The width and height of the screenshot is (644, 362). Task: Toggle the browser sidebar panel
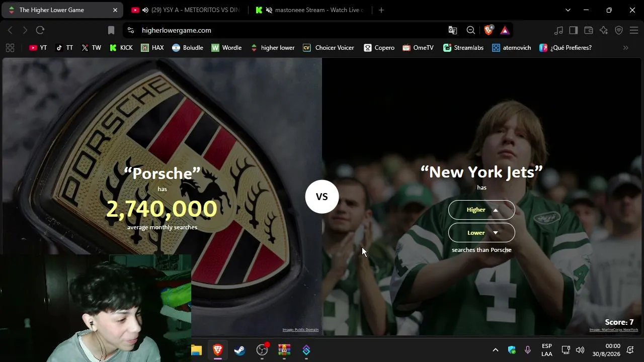(574, 30)
